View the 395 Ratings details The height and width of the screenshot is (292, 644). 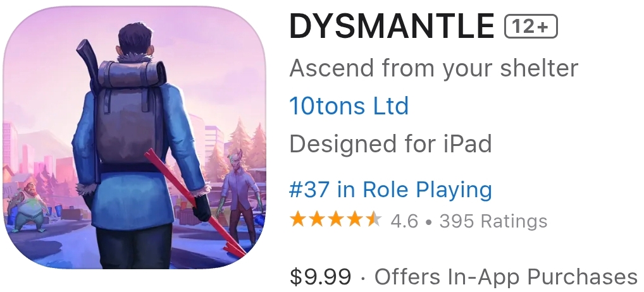tap(493, 221)
